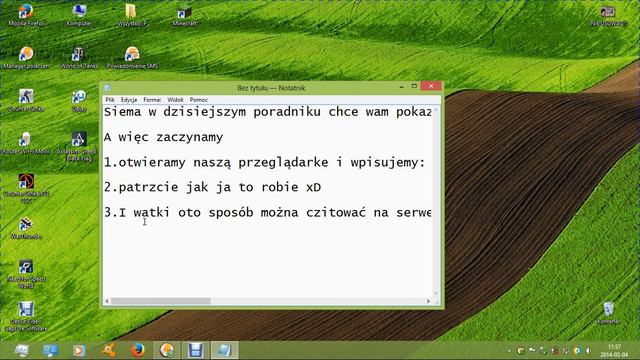Switch to the Debut capture taskbar app
Viewport: 640px width, 360px height.
(x=195, y=350)
